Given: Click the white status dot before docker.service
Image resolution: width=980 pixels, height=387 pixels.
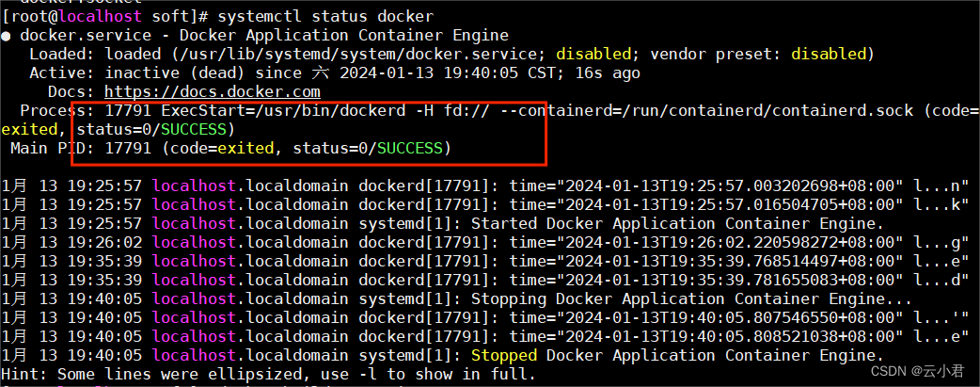Looking at the screenshot, I should (x=6, y=36).
